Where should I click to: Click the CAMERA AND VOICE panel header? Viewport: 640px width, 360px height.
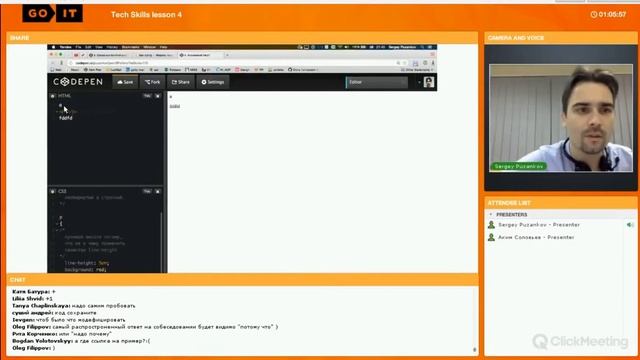[x=560, y=38]
